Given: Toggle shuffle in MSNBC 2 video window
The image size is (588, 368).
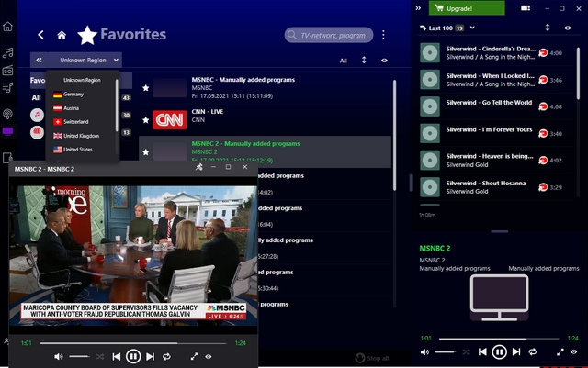Looking at the screenshot, I should click(100, 357).
